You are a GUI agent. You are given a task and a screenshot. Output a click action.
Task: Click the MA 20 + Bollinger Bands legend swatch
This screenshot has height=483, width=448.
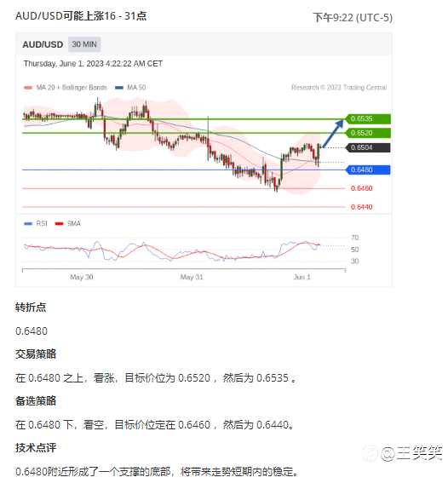28,88
